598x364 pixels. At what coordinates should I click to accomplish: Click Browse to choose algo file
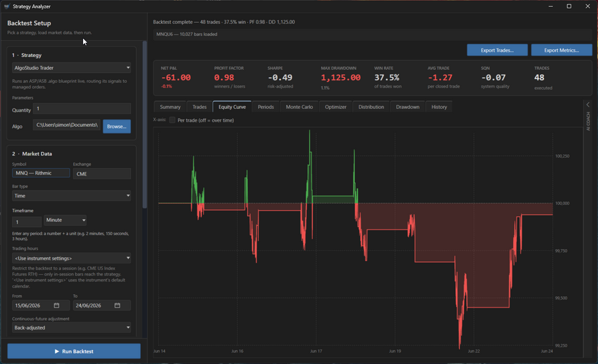tap(117, 127)
